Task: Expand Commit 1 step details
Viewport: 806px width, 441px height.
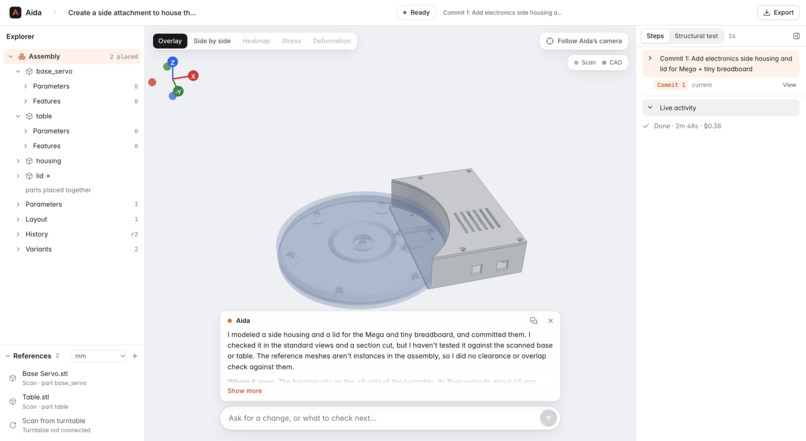Action: (650, 59)
